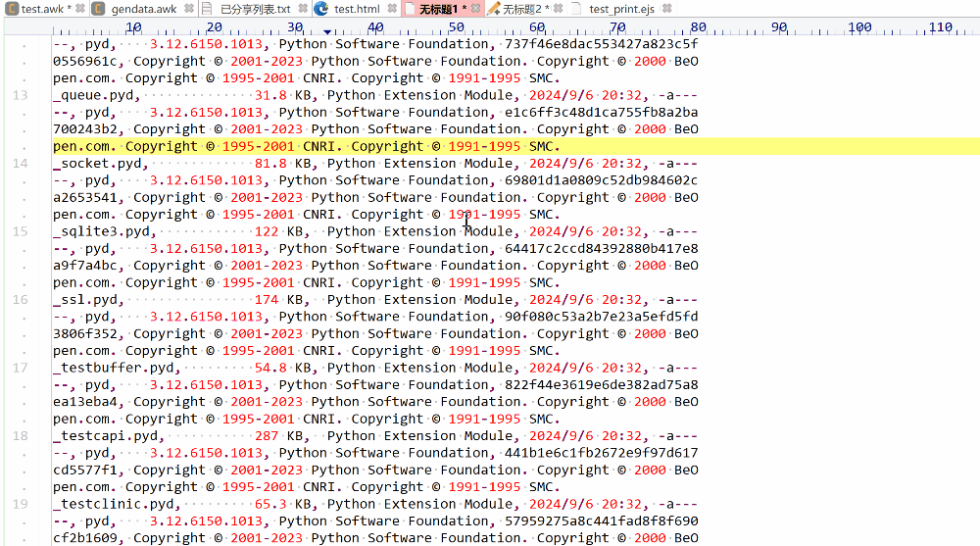The image size is (980, 546).
Task: Click hash text "822f44e3619e6de382ad75a8"
Action: point(602,384)
